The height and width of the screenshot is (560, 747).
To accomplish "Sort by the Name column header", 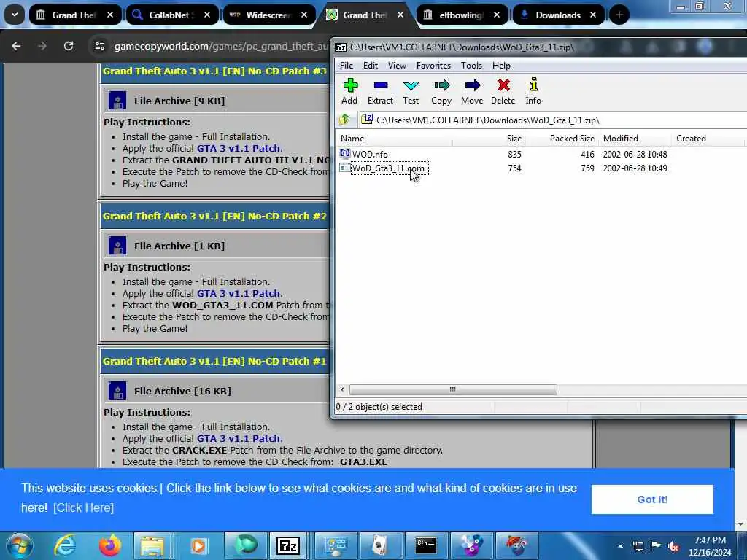I will point(395,138).
